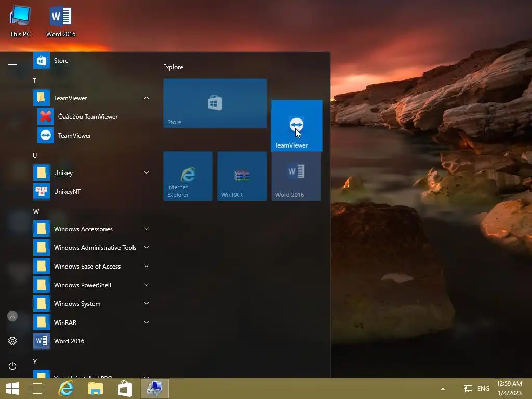Launch UnikeyNT app icon
Screen dimensions: 532x399
(42, 191)
